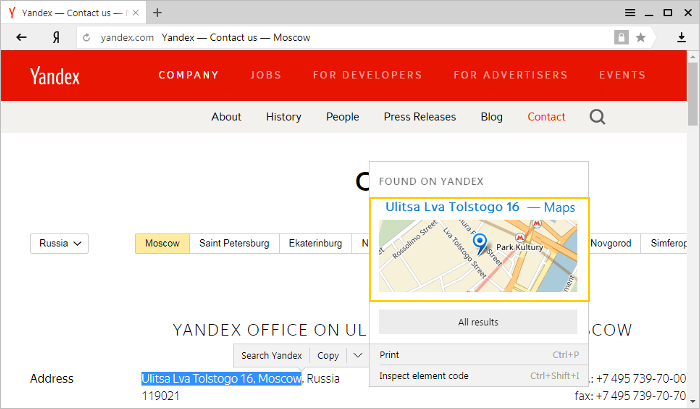
Task: Open the Blog page
Action: [492, 117]
